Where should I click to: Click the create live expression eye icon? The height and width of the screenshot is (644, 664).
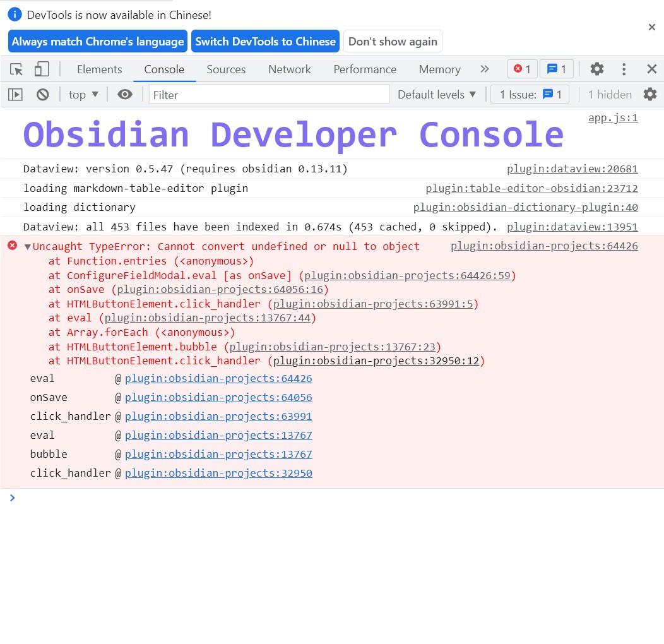(124, 93)
